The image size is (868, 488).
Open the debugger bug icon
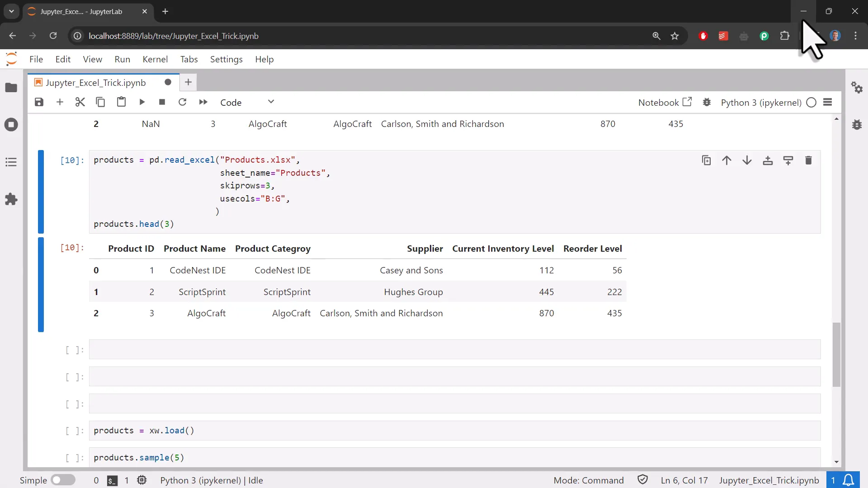point(707,103)
